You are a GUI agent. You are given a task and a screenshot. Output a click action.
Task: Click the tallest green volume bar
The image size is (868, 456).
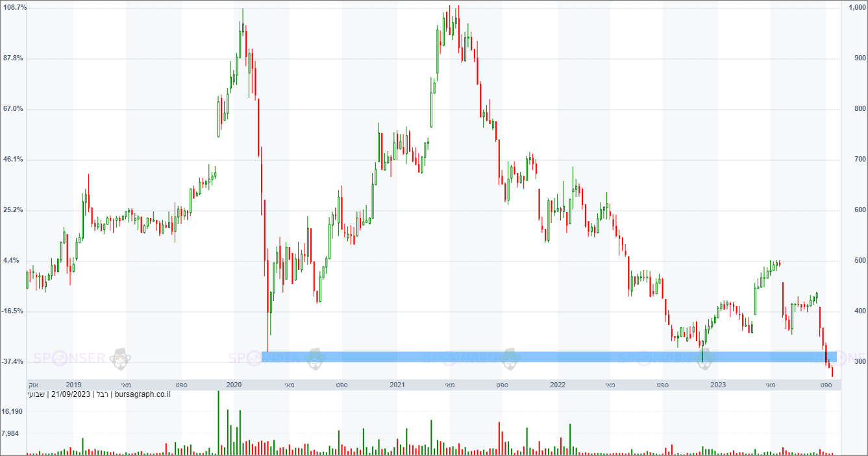click(x=218, y=422)
